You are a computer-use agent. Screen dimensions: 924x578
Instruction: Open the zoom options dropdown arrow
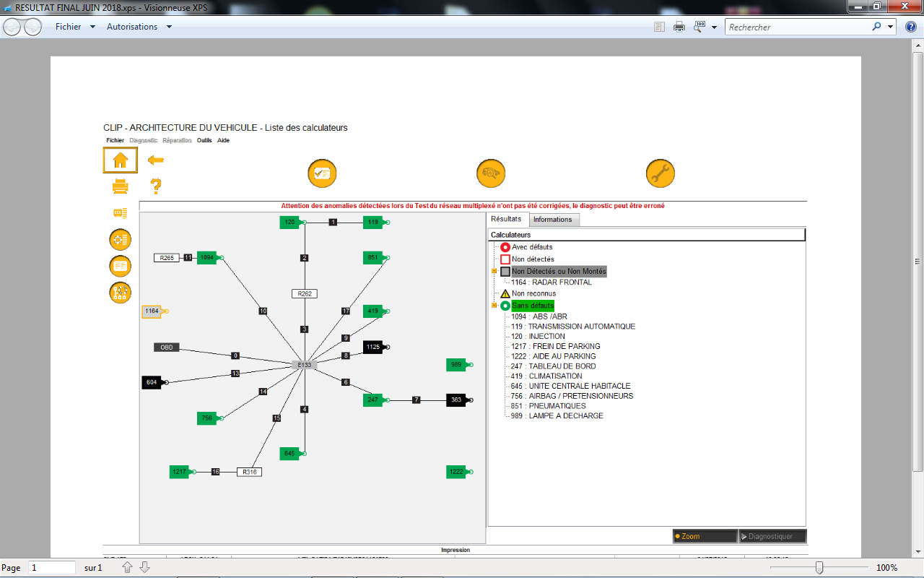714,27
